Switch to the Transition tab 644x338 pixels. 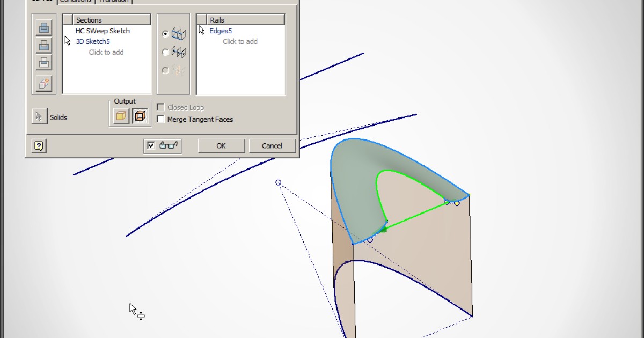114,2
